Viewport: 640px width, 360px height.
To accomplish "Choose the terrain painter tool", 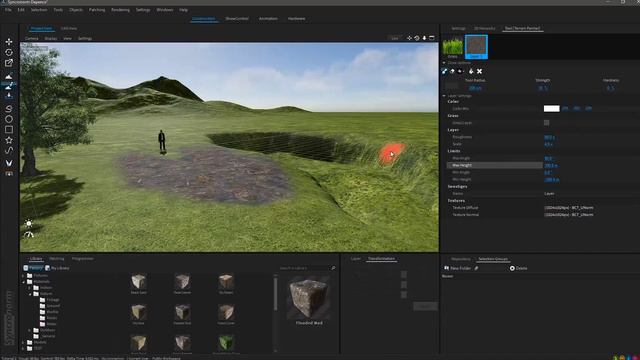I will 9,86.
